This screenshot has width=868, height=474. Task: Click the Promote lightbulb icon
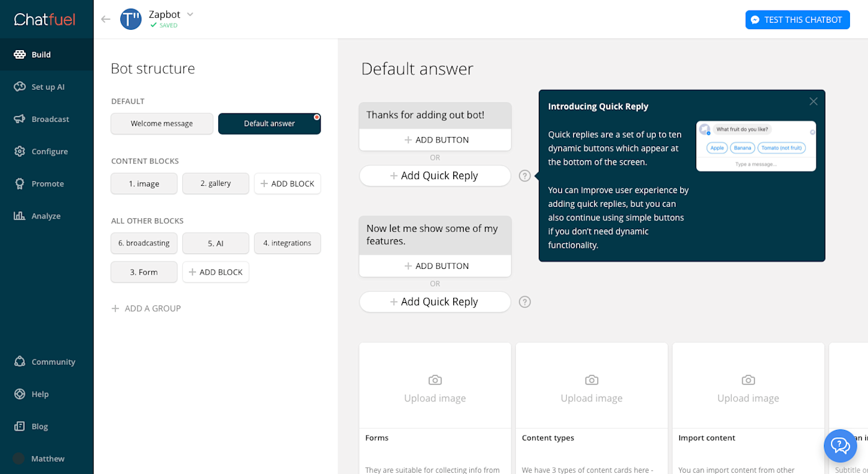19,183
